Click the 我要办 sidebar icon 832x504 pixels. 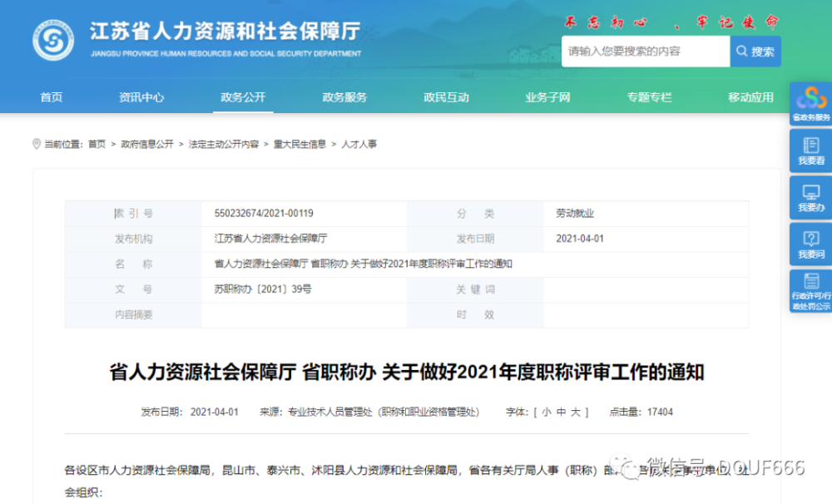(810, 198)
